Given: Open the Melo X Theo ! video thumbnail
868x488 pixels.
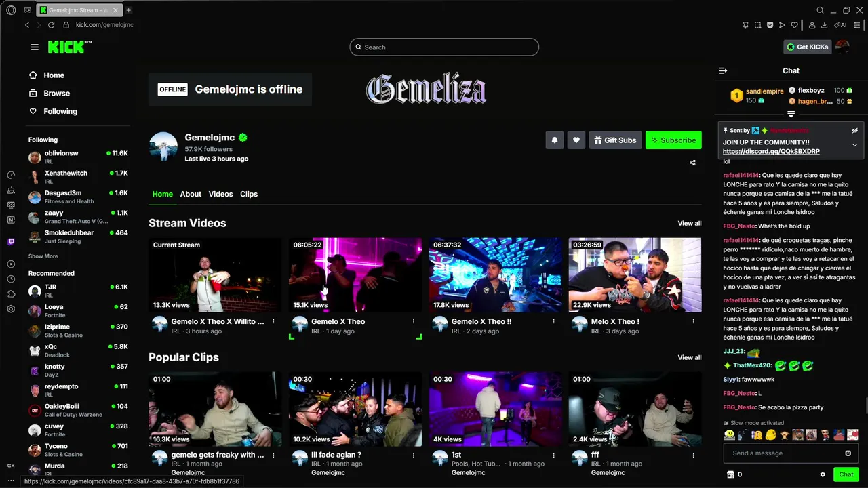Looking at the screenshot, I should (x=635, y=274).
